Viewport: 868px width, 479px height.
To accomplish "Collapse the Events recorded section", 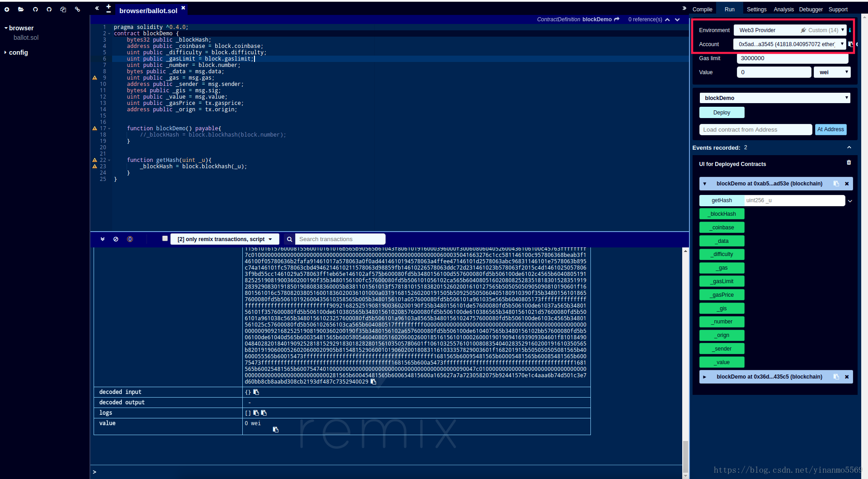I will coord(849,147).
